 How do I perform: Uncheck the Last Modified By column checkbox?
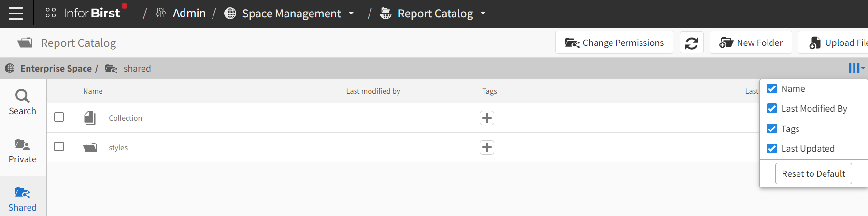click(772, 108)
